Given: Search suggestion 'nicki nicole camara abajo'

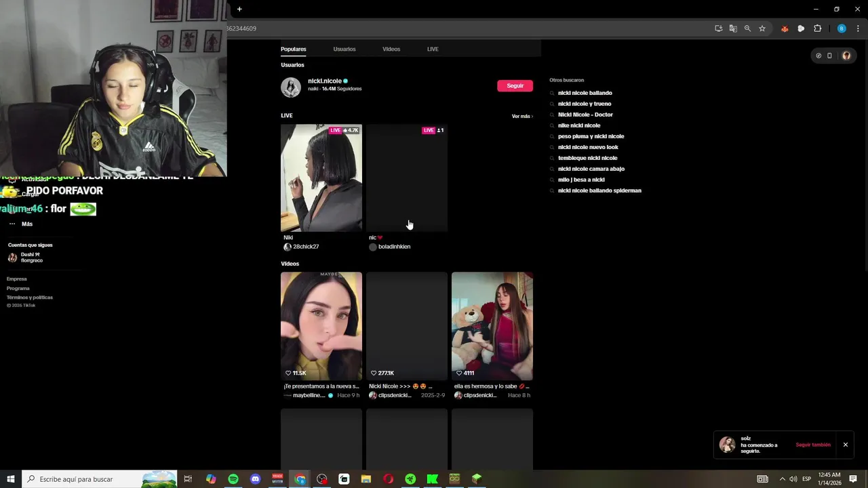Looking at the screenshot, I should click(591, 169).
